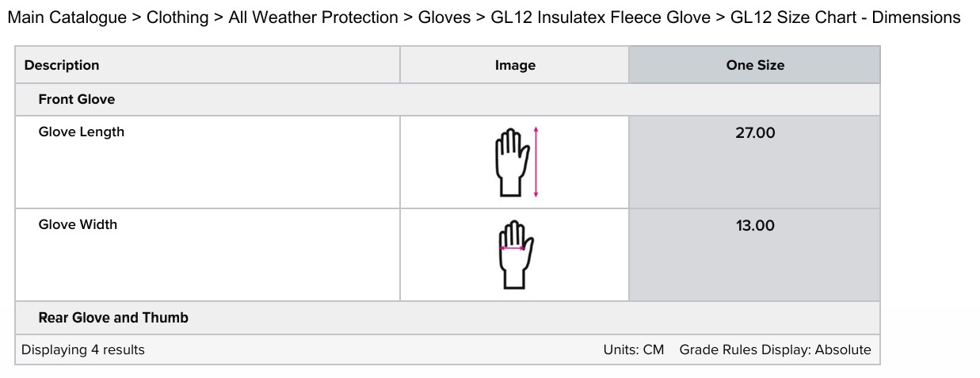Change Grade Rules Display: Absolute option
The height and width of the screenshot is (378, 980).
pyautogui.click(x=775, y=349)
